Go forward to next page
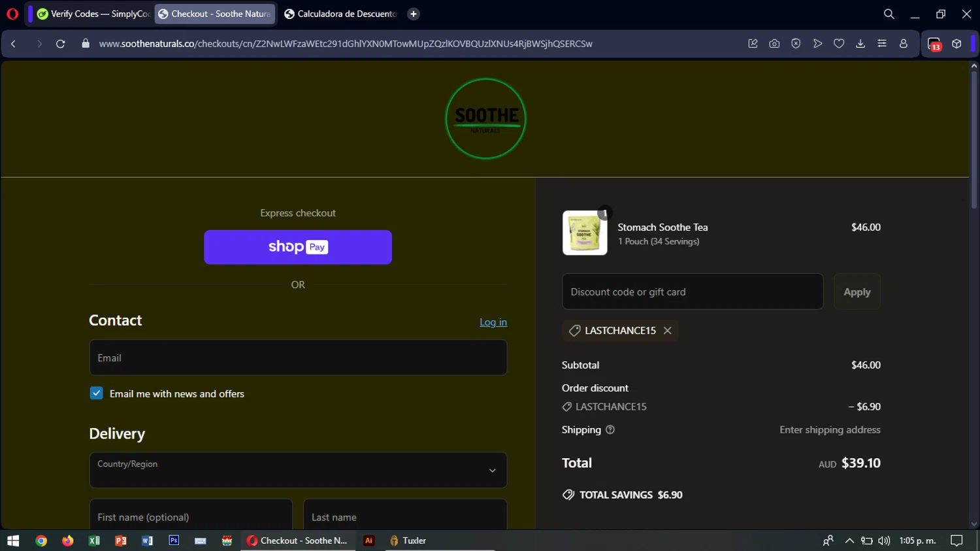This screenshot has width=980, height=551. pyautogui.click(x=39, y=44)
